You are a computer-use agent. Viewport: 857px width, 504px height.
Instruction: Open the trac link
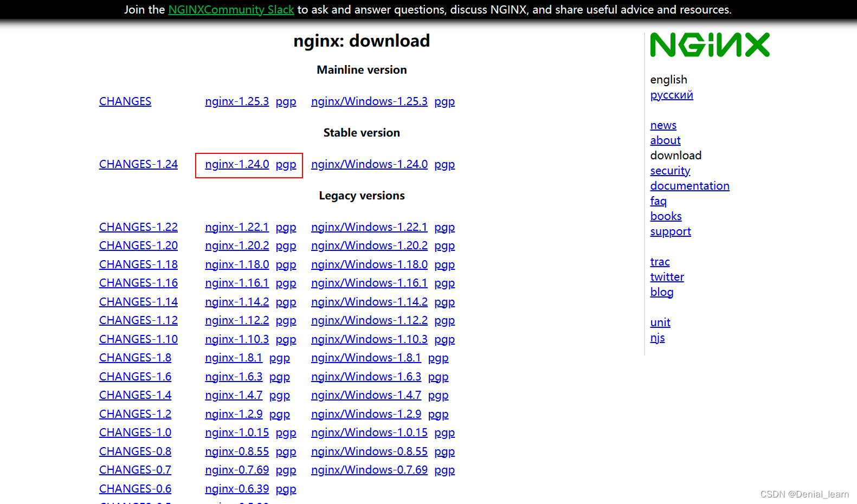(660, 262)
